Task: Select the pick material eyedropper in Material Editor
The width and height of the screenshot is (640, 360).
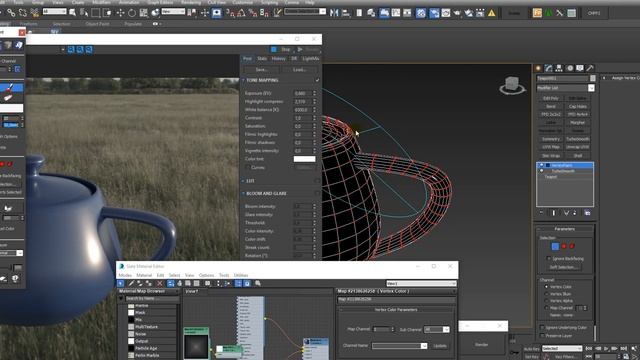Action: [x=131, y=283]
